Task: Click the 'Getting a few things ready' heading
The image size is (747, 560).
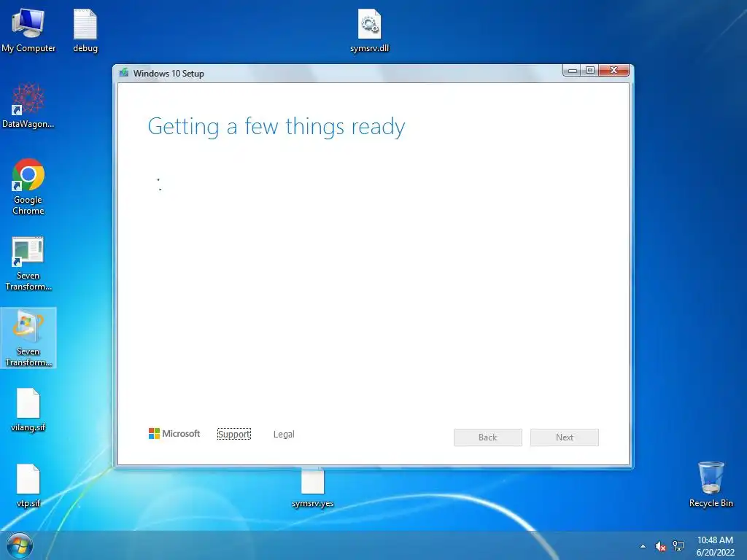Action: [276, 127]
